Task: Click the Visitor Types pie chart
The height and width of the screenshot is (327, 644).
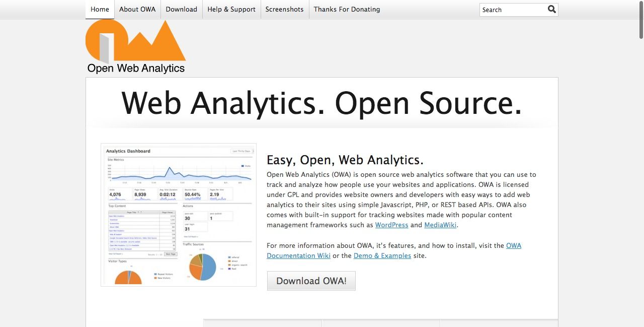Action: click(129, 278)
